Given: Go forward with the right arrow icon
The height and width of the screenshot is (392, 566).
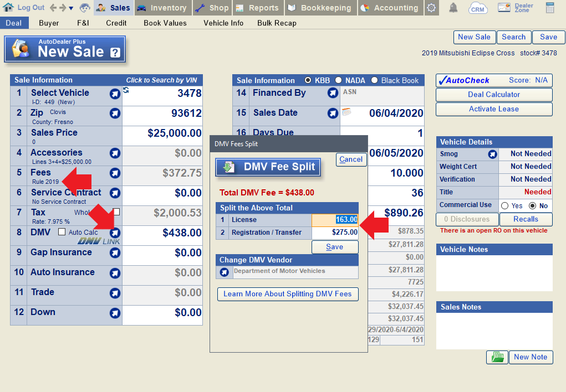Looking at the screenshot, I should tap(63, 8).
